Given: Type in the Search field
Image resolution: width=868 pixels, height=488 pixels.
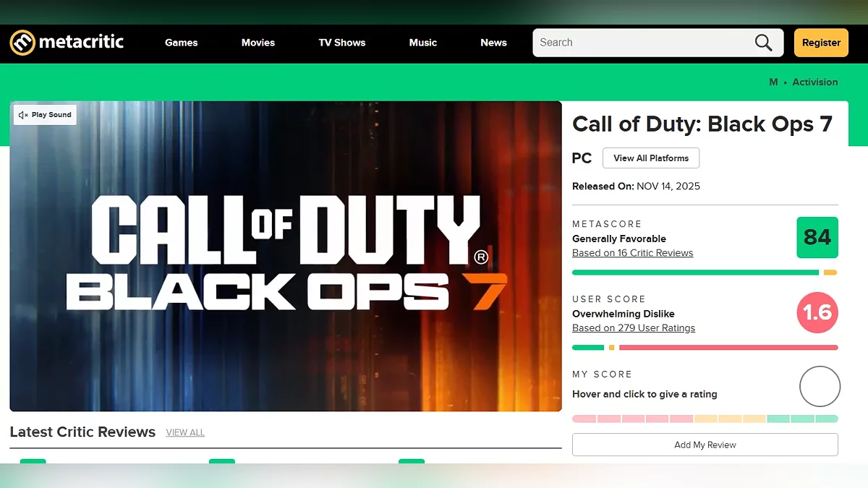Looking at the screenshot, I should coord(640,43).
